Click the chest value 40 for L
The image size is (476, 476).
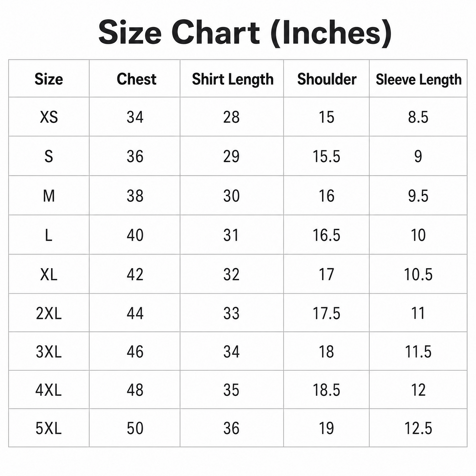135,235
